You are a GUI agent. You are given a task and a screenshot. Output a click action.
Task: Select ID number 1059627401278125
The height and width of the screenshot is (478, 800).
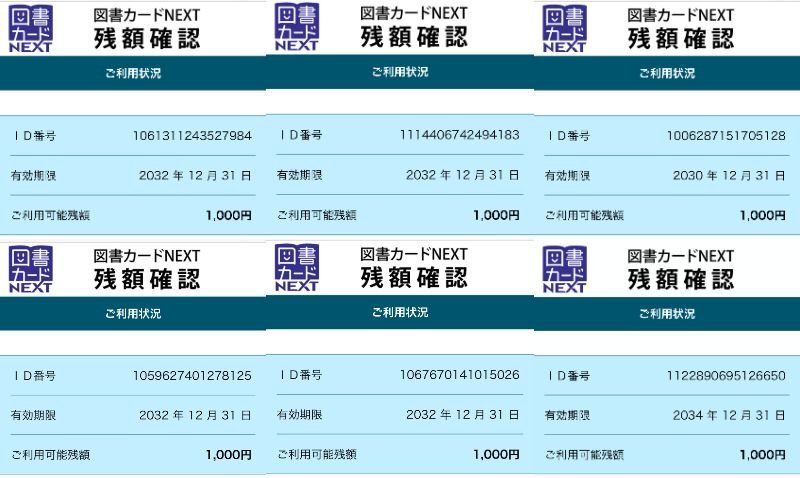click(192, 376)
